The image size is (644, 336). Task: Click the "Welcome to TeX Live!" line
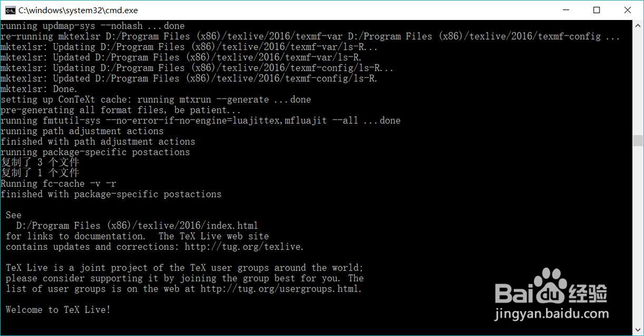[x=58, y=310]
